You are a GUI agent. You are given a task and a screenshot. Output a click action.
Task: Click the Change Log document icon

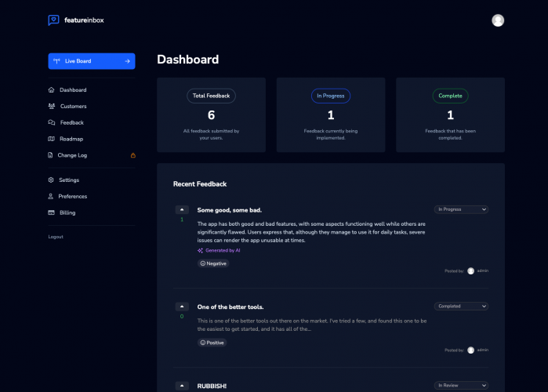tap(50, 155)
